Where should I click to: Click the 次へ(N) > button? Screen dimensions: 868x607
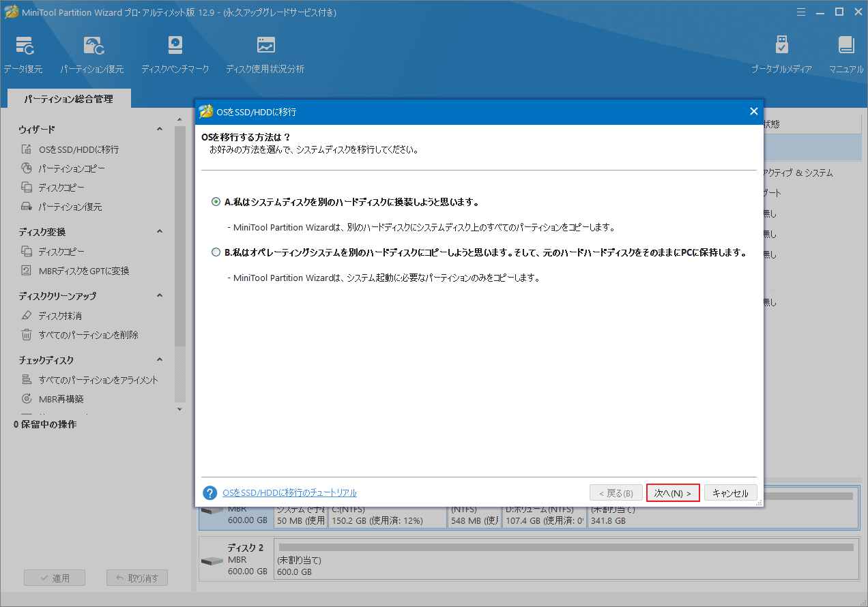point(673,493)
